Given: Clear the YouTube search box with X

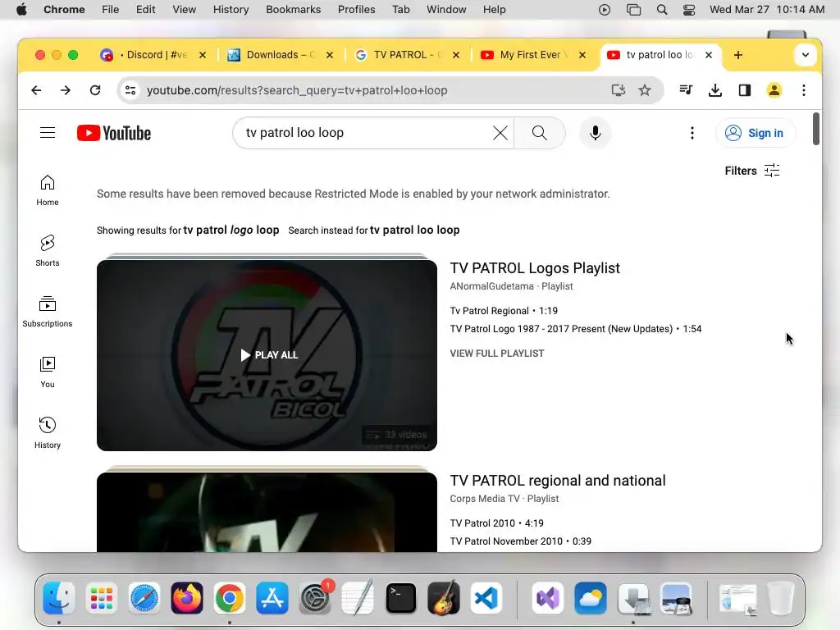Looking at the screenshot, I should coord(500,133).
